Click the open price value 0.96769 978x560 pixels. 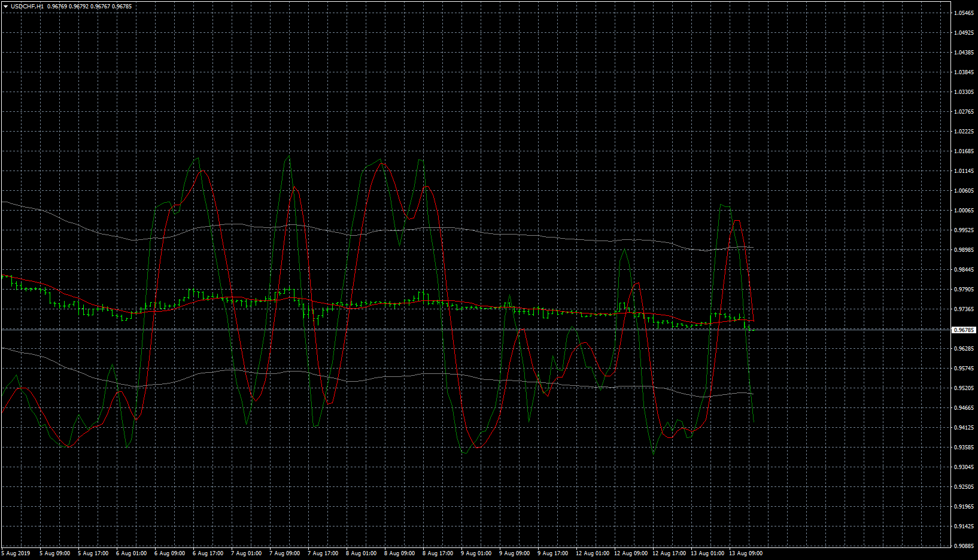click(57, 7)
